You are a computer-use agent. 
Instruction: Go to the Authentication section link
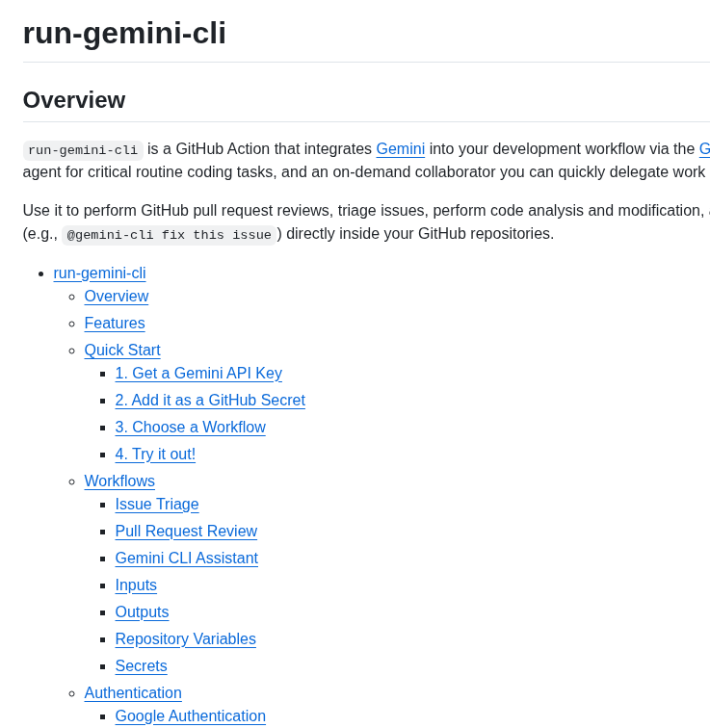(133, 692)
